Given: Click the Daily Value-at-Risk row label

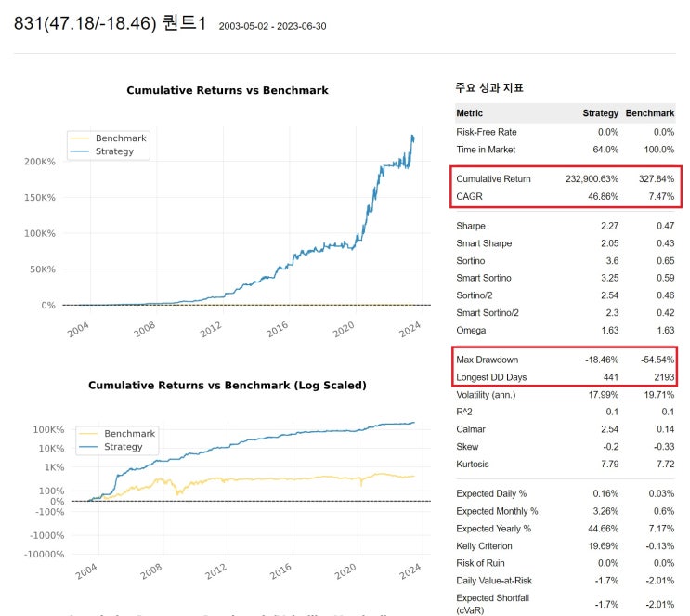Looking at the screenshot, I should click(494, 581).
